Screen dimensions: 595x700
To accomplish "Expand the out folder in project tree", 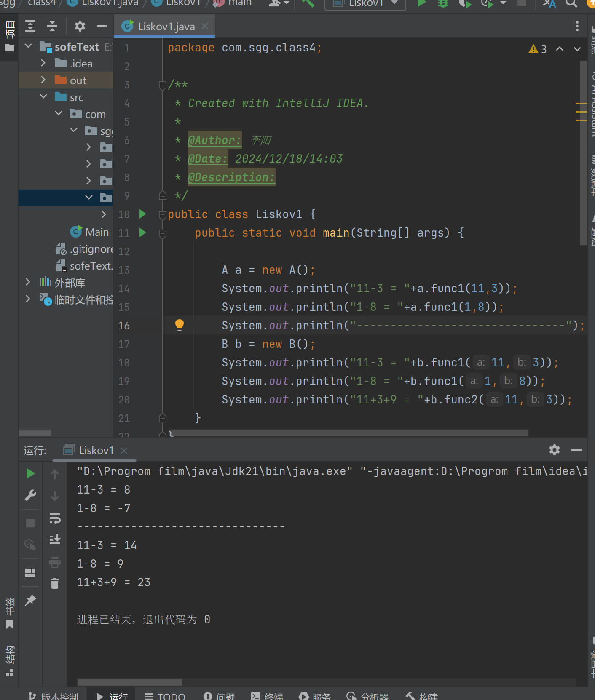I will click(43, 80).
